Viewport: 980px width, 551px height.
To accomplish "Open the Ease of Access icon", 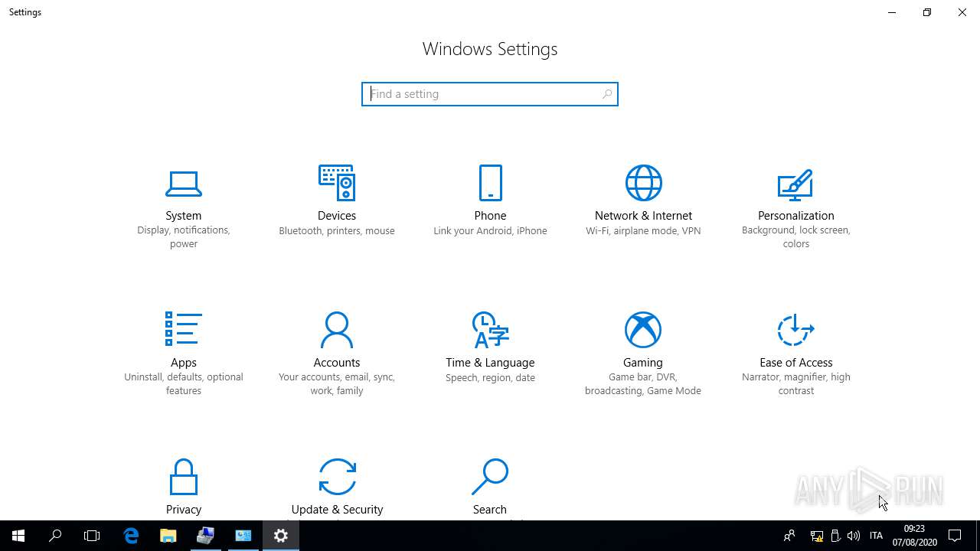I will [795, 330].
